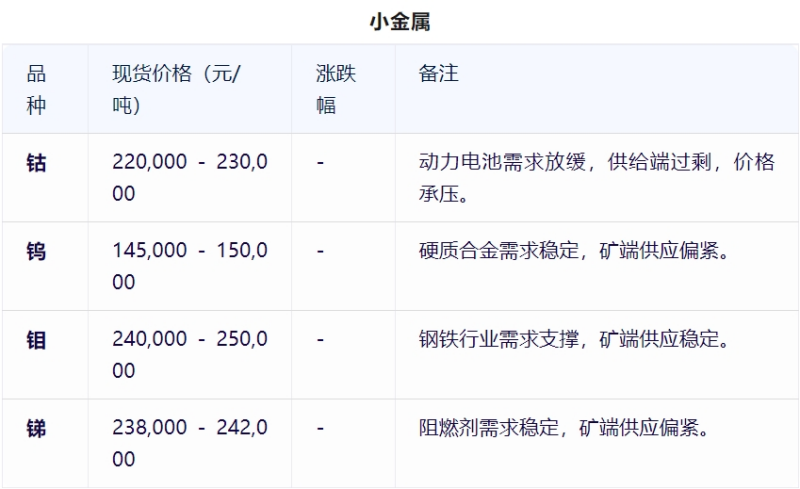Click the 240,000 - 250,000 price cell
This screenshot has width=800, height=489.
tap(190, 355)
